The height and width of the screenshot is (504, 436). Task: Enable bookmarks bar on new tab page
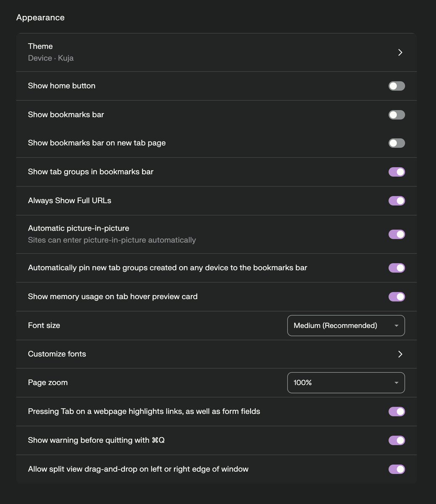click(x=396, y=143)
